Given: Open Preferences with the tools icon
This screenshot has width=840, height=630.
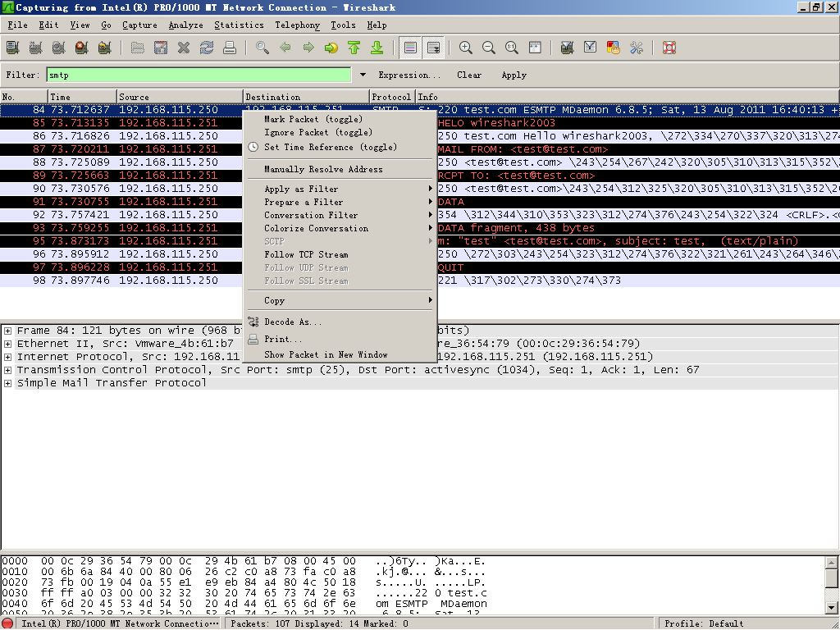Looking at the screenshot, I should click(637, 48).
